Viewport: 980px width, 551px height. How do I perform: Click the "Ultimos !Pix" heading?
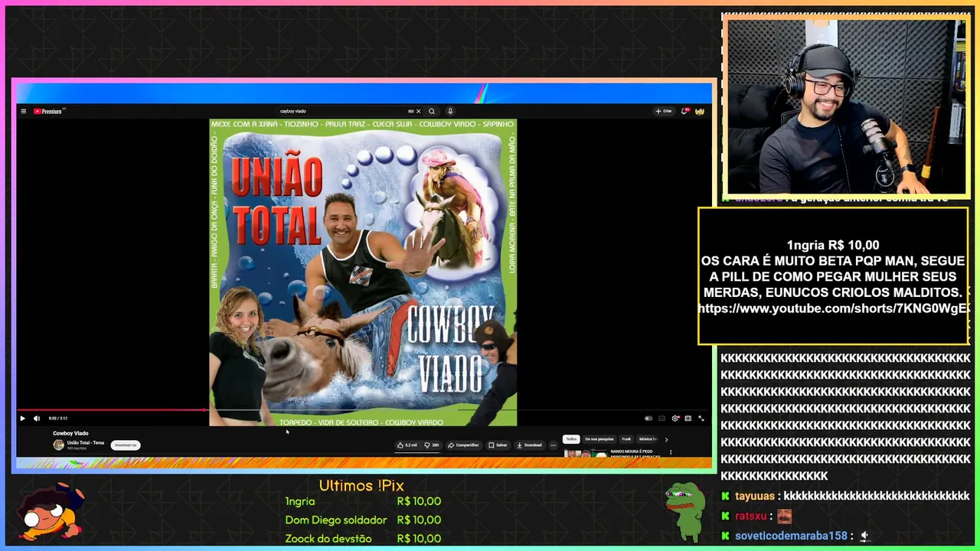point(361,485)
